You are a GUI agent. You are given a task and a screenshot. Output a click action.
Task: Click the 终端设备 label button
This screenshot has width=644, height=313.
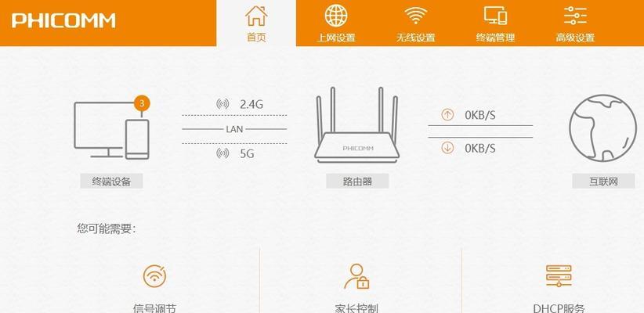coord(111,181)
